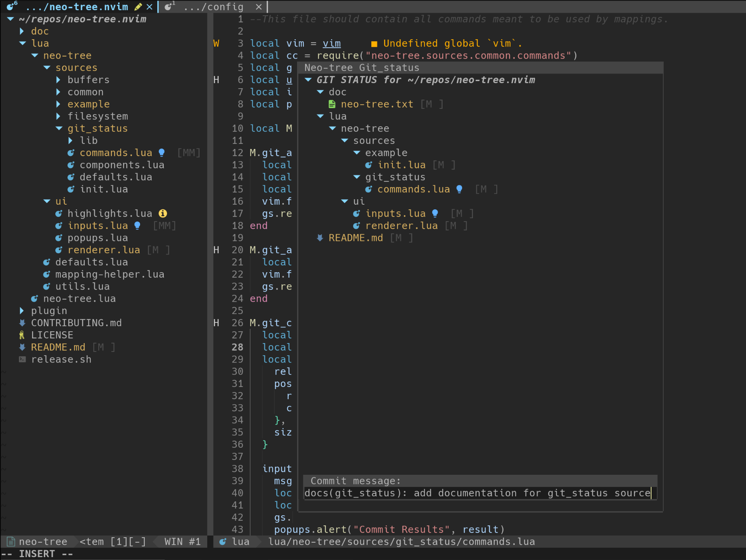
Task: Click the down-arrow icon beside CONTRIBUTING.md
Action: (22, 323)
